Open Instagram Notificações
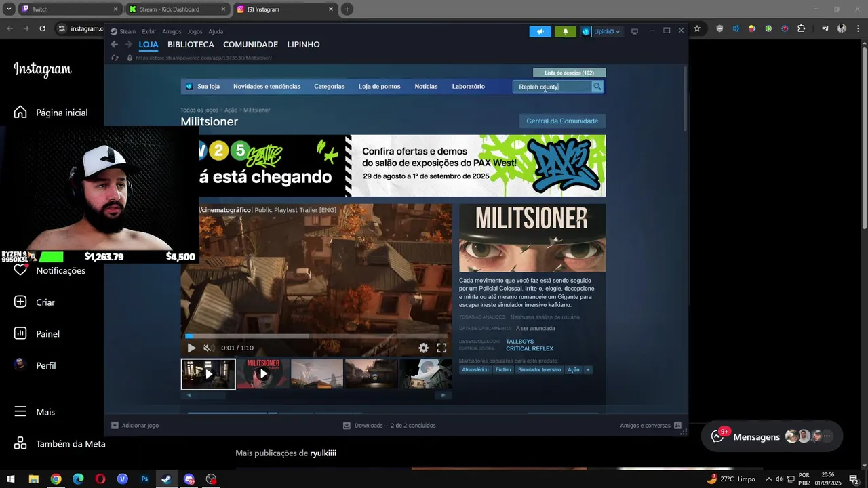This screenshot has width=868, height=488. click(50, 270)
